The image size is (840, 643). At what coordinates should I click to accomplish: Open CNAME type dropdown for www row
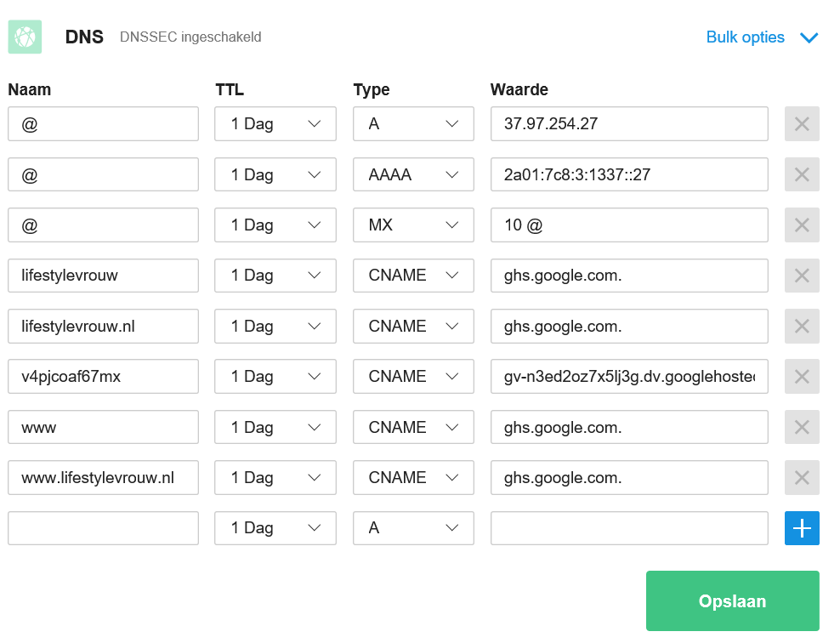(413, 427)
